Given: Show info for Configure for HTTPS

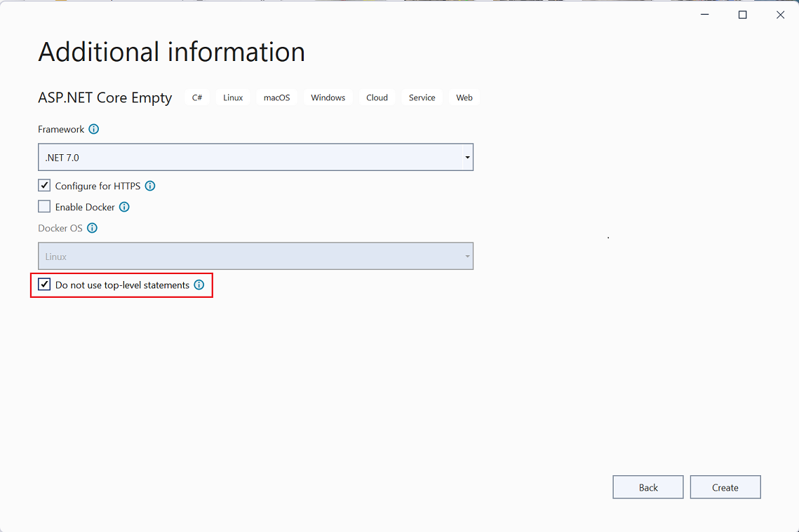Looking at the screenshot, I should tap(150, 186).
